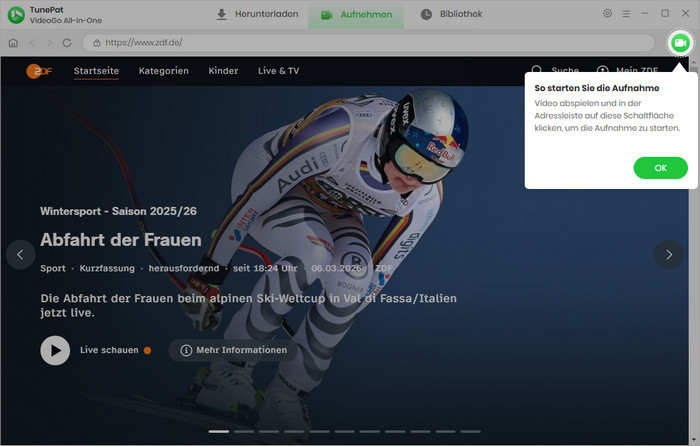700x446 pixels.
Task: Select the Aufnehmen tab
Action: 356,15
